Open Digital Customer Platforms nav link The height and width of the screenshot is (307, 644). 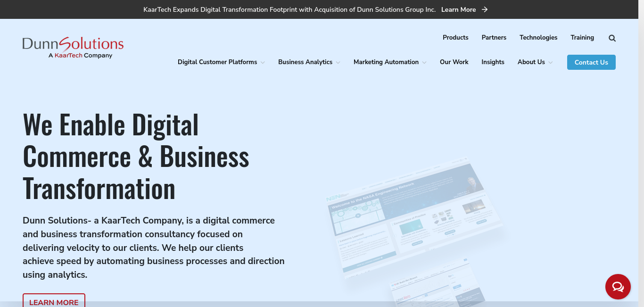click(217, 62)
